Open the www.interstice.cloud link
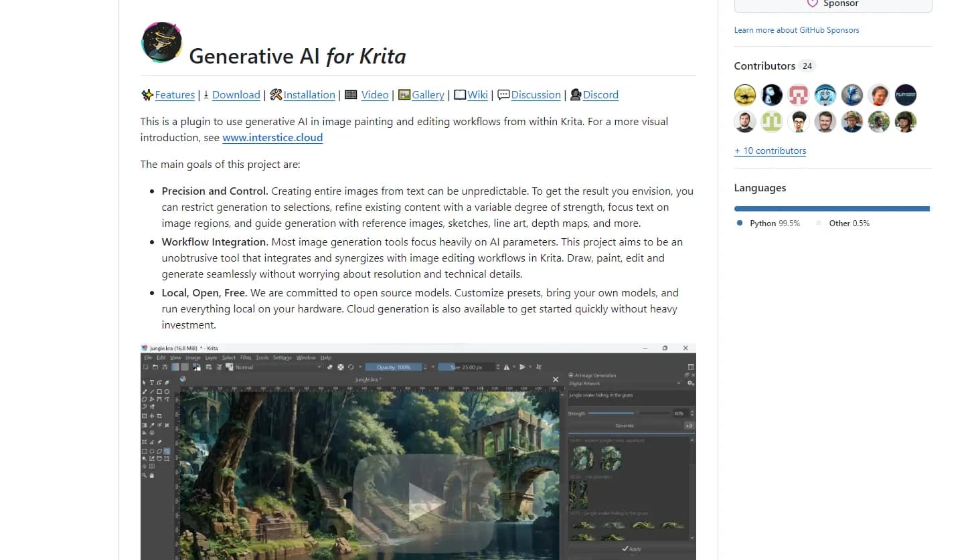Image resolution: width=976 pixels, height=560 pixels. click(x=272, y=138)
